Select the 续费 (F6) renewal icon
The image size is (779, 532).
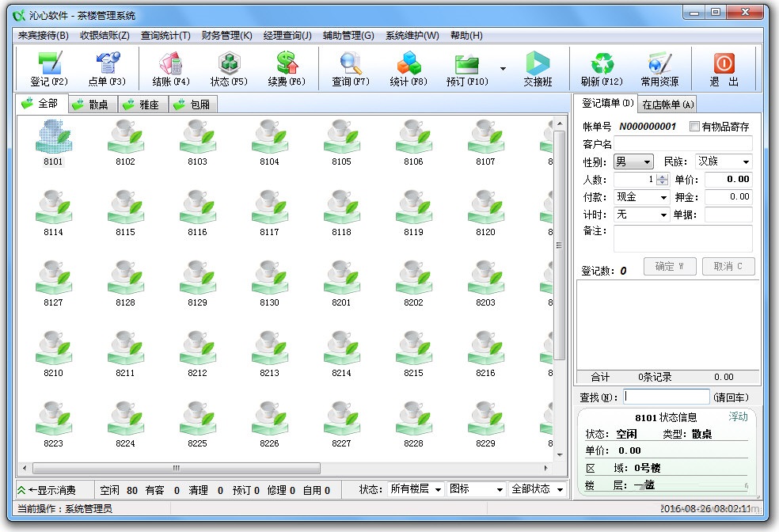pyautogui.click(x=285, y=68)
